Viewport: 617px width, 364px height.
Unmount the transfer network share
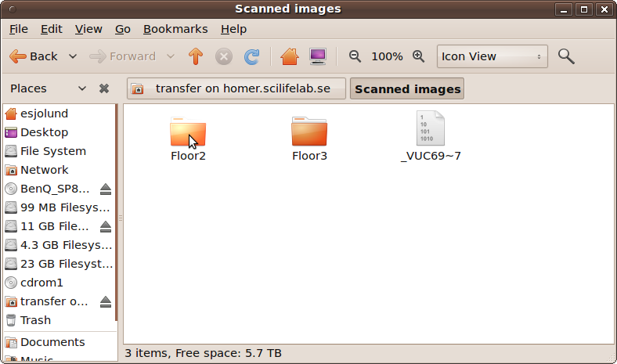(106, 302)
